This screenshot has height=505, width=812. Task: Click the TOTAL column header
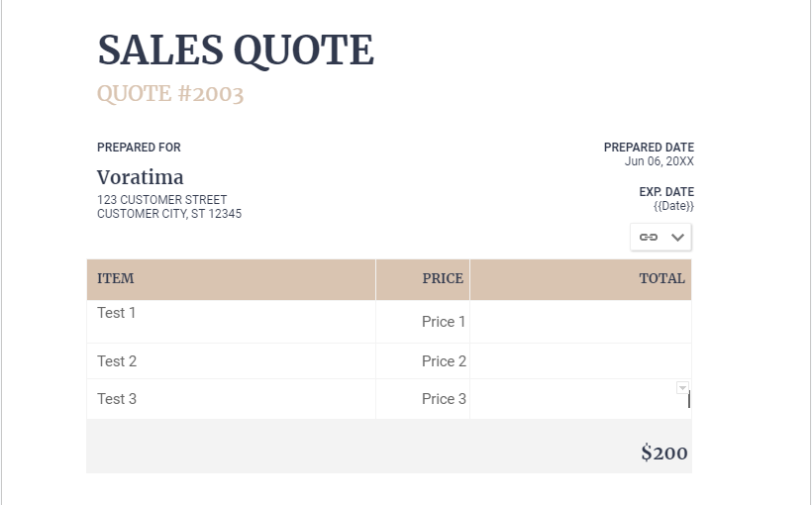662,278
